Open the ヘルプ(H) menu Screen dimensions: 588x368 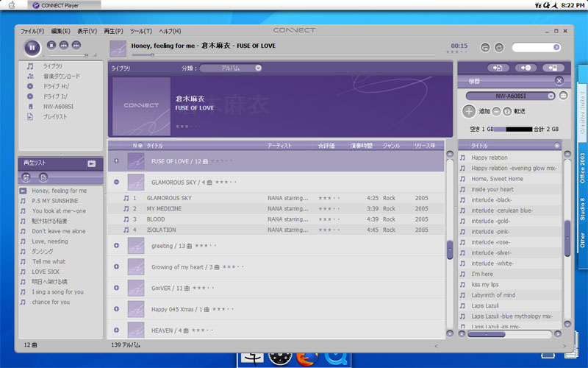[x=170, y=31]
